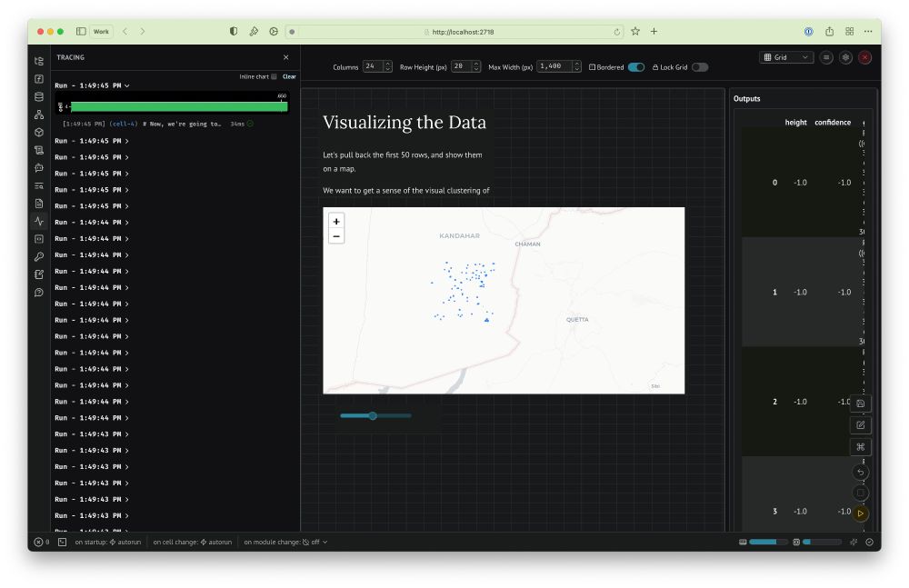
Task: Click the kernel status check icon in footer
Action: pos(870,543)
